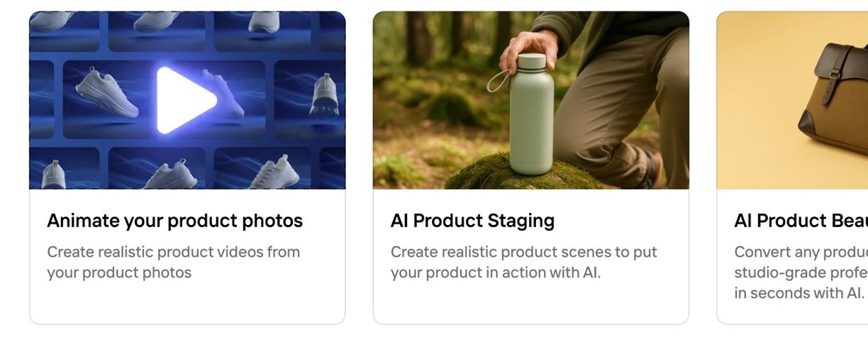The width and height of the screenshot is (868, 362).
Task: Select the rear-view sneaker tile right of play icon
Action: (323, 94)
